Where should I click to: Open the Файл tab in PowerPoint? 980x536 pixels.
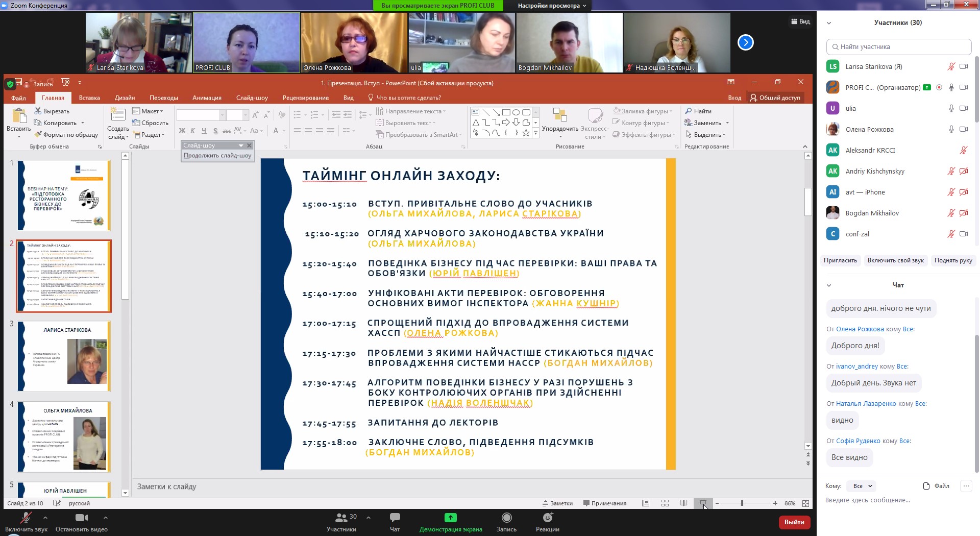[x=18, y=98]
